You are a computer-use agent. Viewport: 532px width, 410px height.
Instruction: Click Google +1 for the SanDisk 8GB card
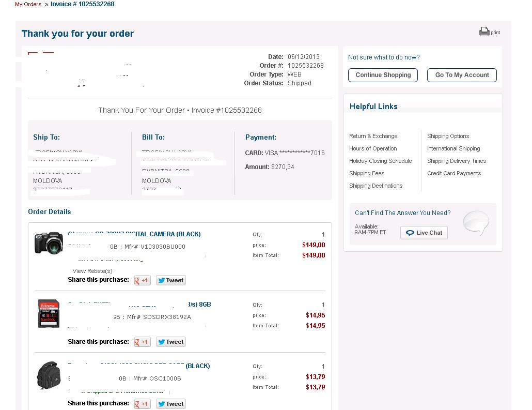click(x=142, y=342)
